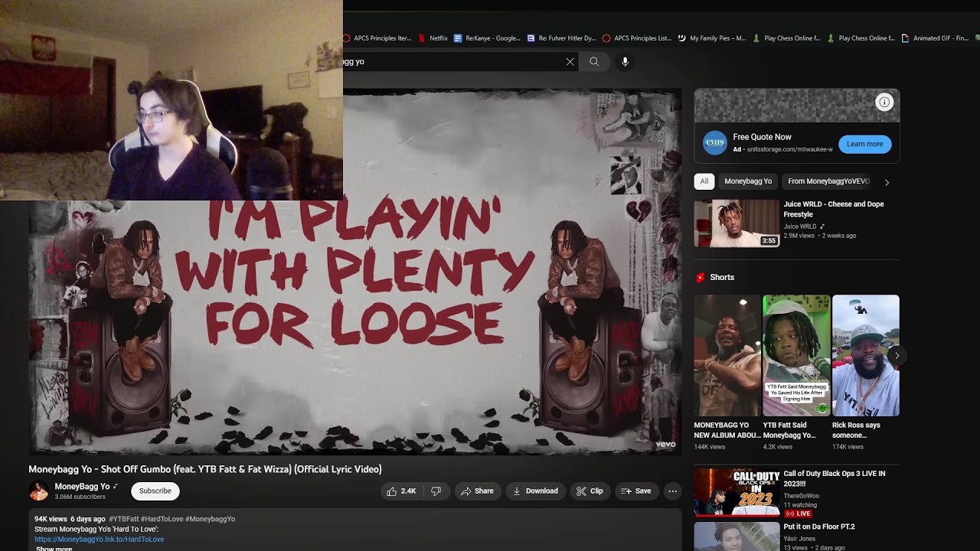Select the All filter chip

point(704,181)
